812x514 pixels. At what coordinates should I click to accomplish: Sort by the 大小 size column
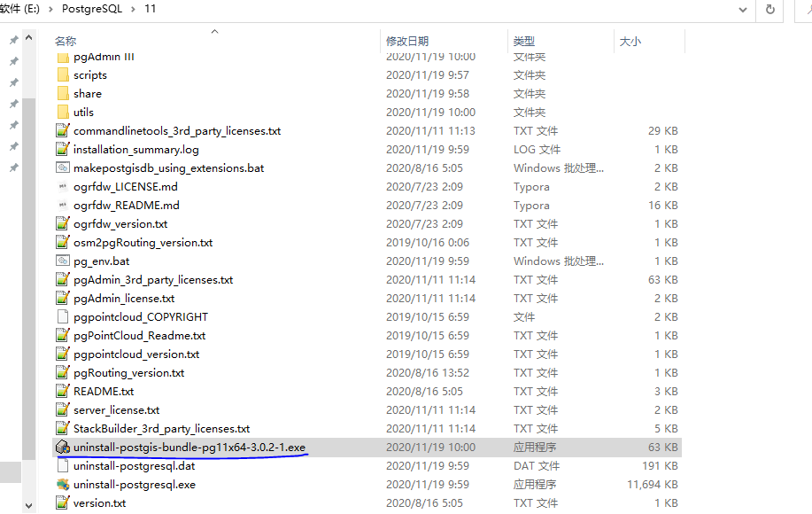[630, 41]
